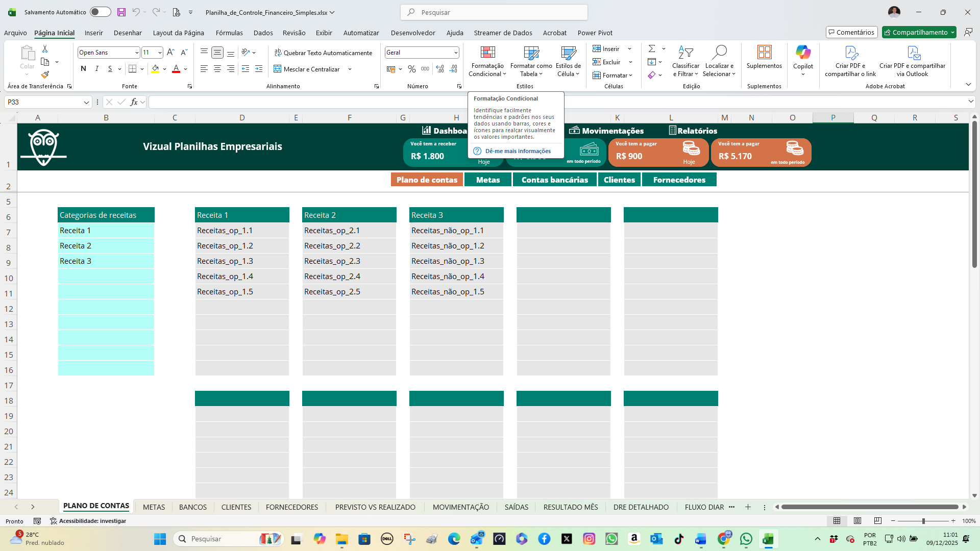
Task: Select the Format Painter brush icon
Action: (45, 74)
